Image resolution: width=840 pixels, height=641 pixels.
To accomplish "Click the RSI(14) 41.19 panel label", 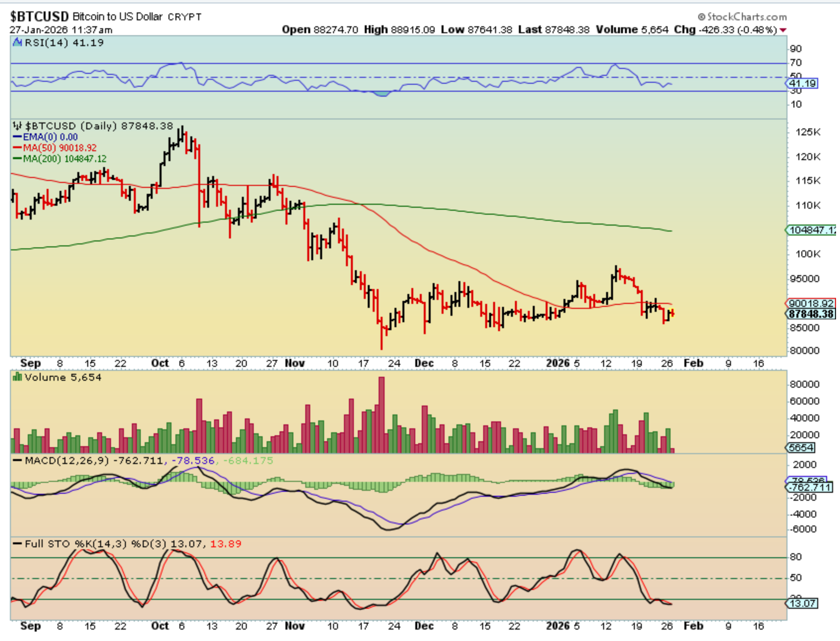I will coord(64,43).
